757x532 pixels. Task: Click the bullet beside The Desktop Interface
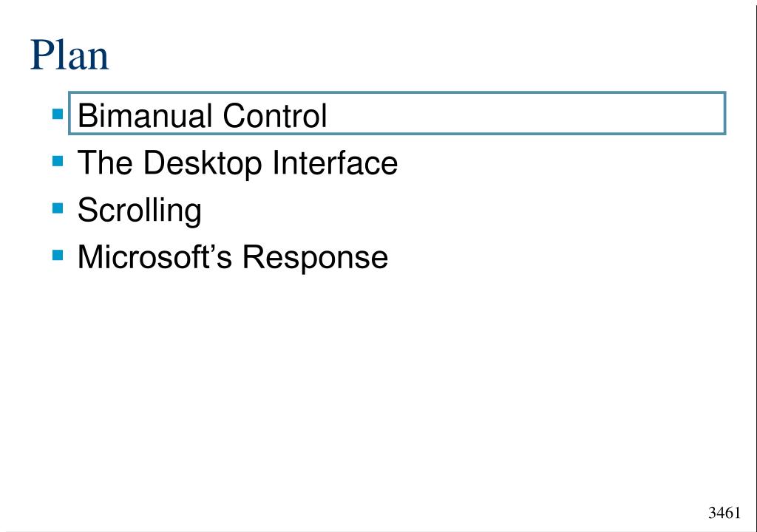point(58,161)
